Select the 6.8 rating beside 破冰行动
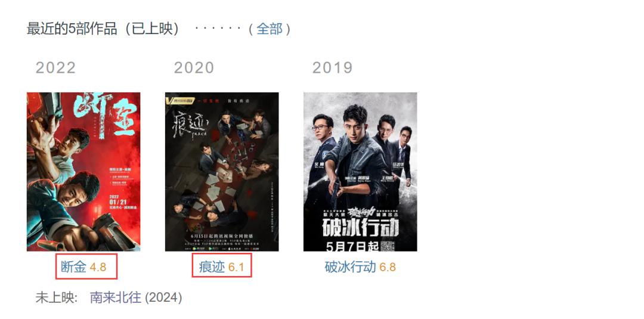The image size is (644, 319). click(x=388, y=268)
